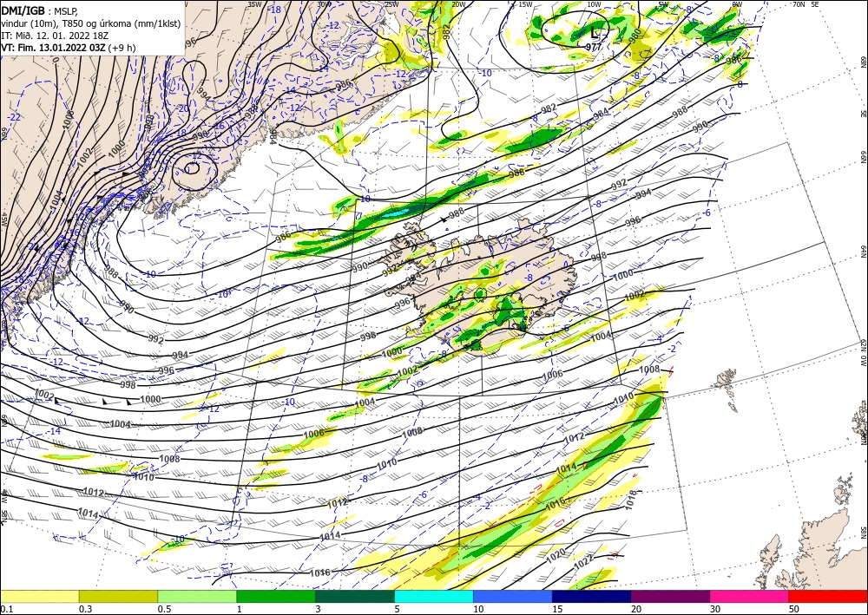Image resolution: width=868 pixels, height=615 pixels.
Task: Click the '0.1' legend value label
Action: tap(6, 609)
